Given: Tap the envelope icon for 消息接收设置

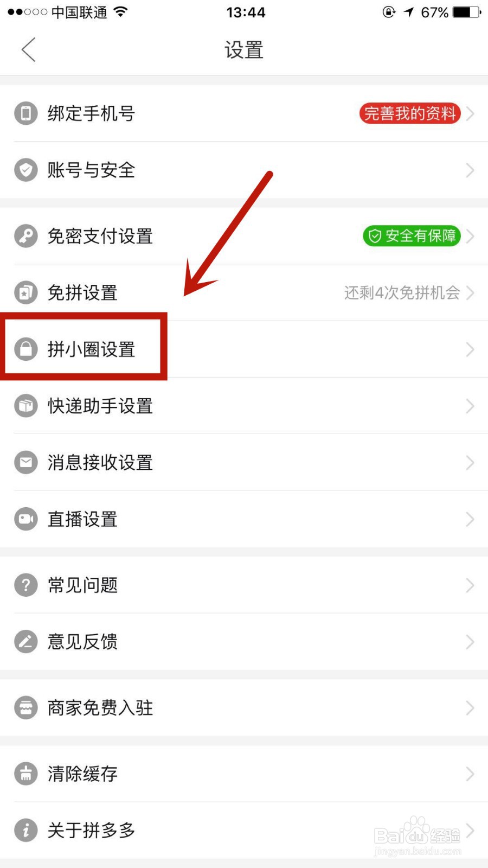Looking at the screenshot, I should (x=25, y=463).
